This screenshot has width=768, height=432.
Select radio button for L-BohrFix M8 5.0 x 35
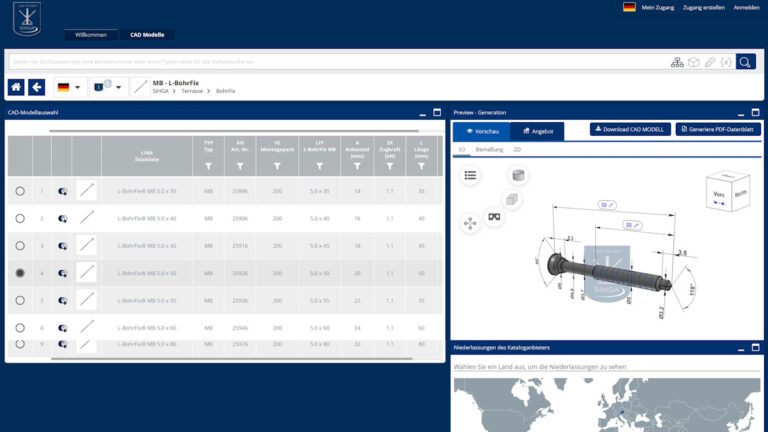20,190
